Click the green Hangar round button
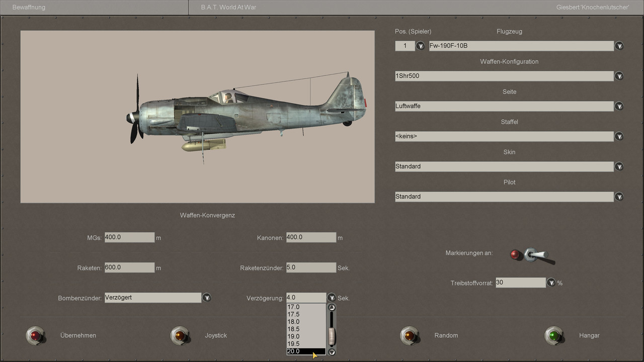 coord(553,335)
